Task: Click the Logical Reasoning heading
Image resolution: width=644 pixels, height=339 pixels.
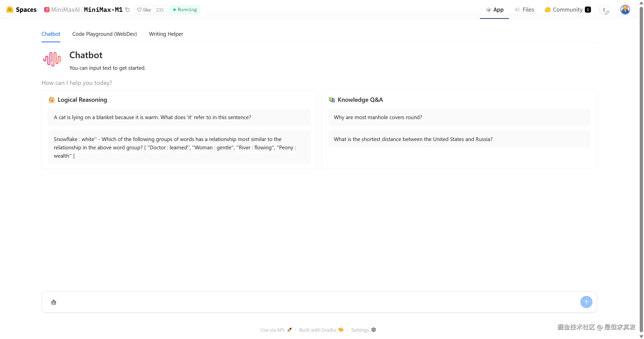Action: point(82,100)
